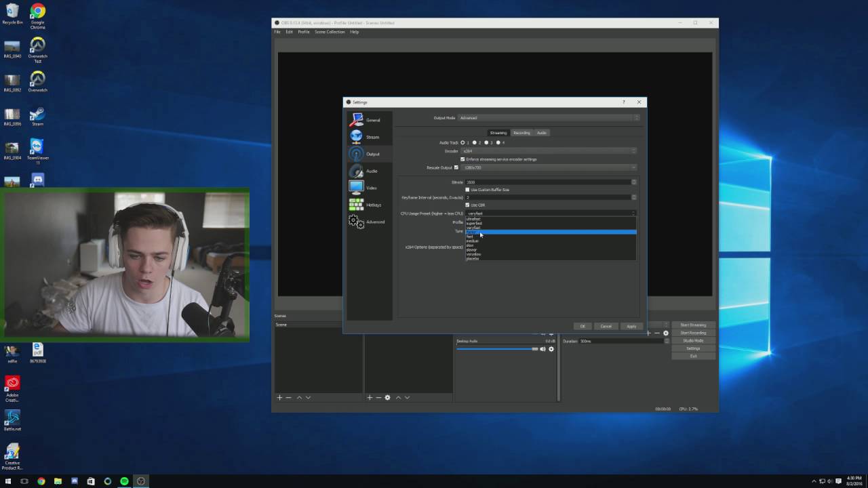Image resolution: width=868 pixels, height=488 pixels.
Task: Mute Desktop Audio speaker icon
Action: 542,349
